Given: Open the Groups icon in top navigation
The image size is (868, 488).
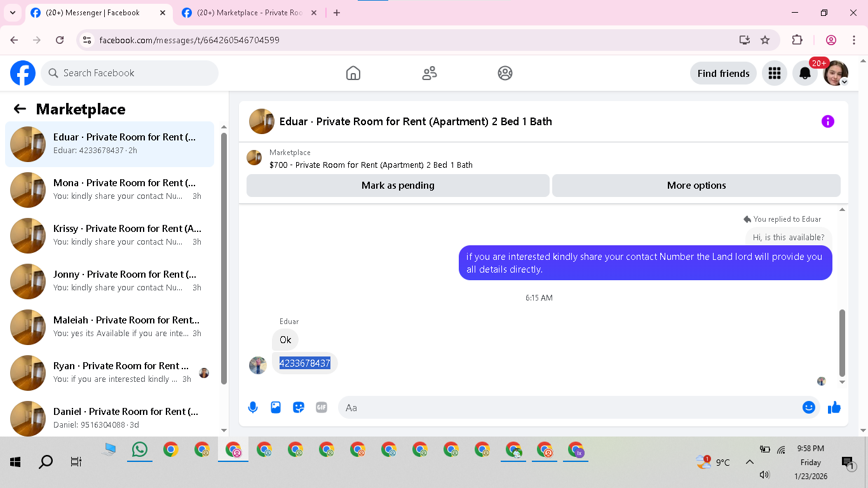Looking at the screenshot, I should (505, 73).
